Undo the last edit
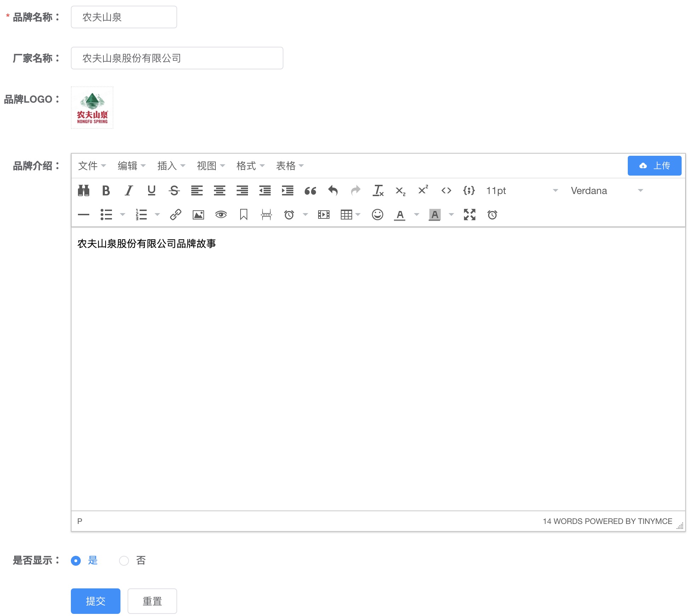Image resolution: width=688 pixels, height=616 pixels. [333, 190]
